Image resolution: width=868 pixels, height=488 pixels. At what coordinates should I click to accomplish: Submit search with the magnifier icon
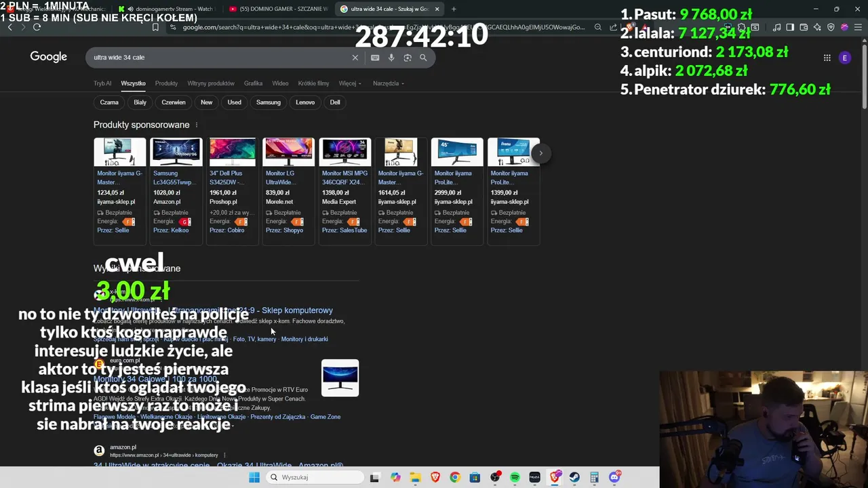click(423, 58)
